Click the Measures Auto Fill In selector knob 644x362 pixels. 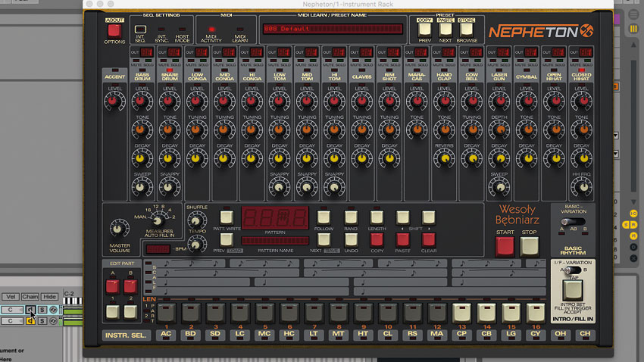(x=158, y=220)
